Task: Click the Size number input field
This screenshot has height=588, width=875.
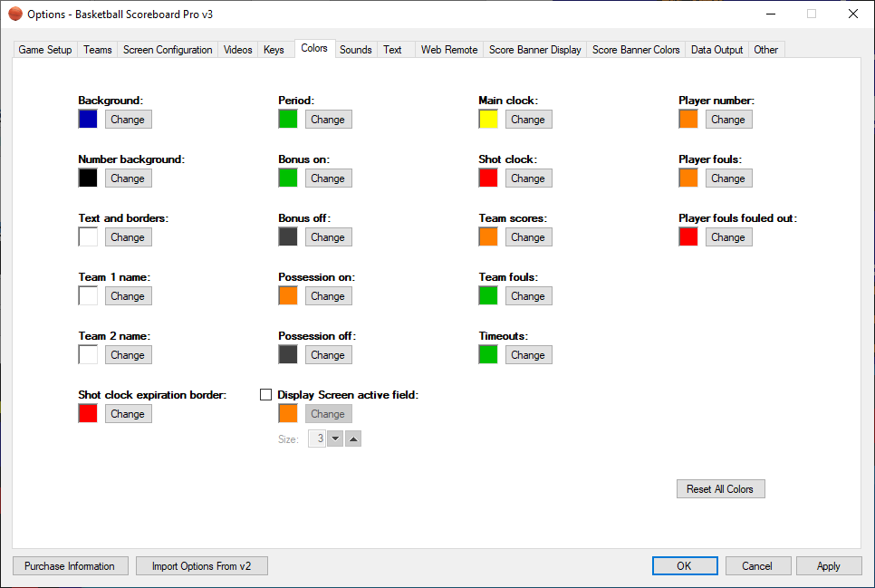Action: click(x=317, y=439)
